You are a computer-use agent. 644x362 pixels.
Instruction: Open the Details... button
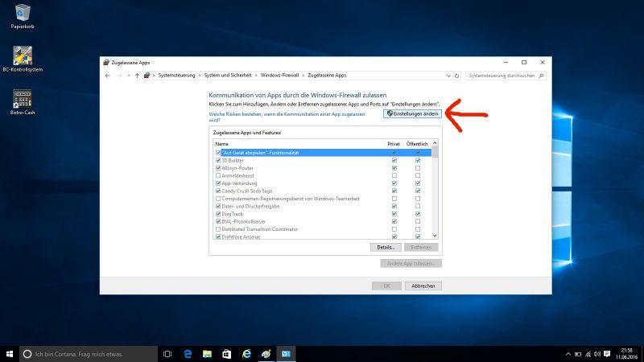pos(386,248)
